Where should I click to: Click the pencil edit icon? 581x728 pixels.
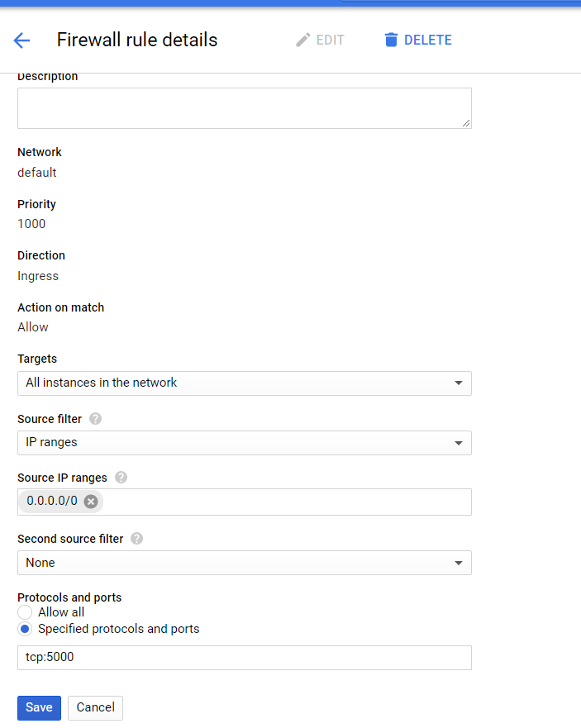[x=303, y=40]
